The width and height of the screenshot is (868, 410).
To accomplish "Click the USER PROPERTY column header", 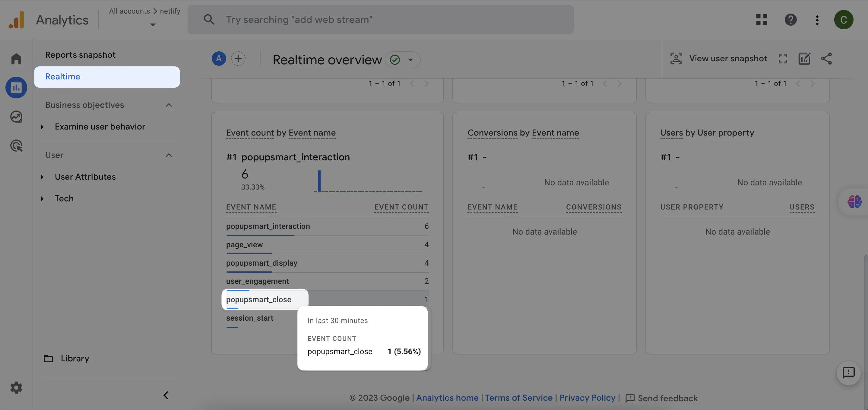I will coord(692,207).
